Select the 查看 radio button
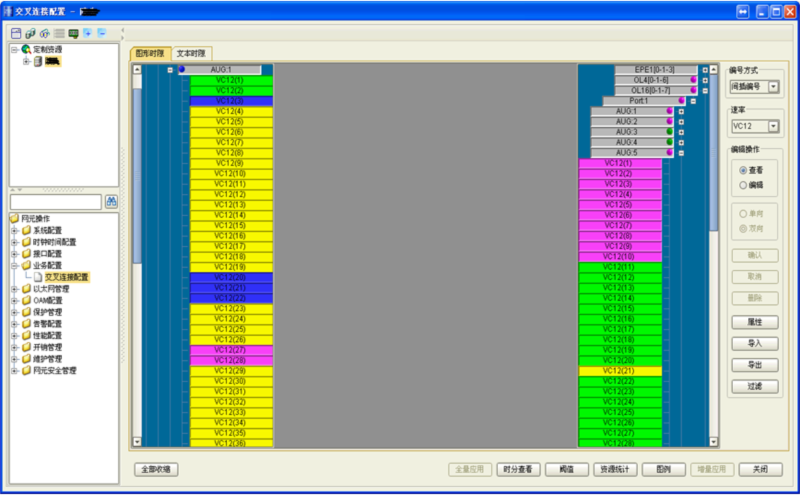This screenshot has width=800, height=495. point(743,170)
